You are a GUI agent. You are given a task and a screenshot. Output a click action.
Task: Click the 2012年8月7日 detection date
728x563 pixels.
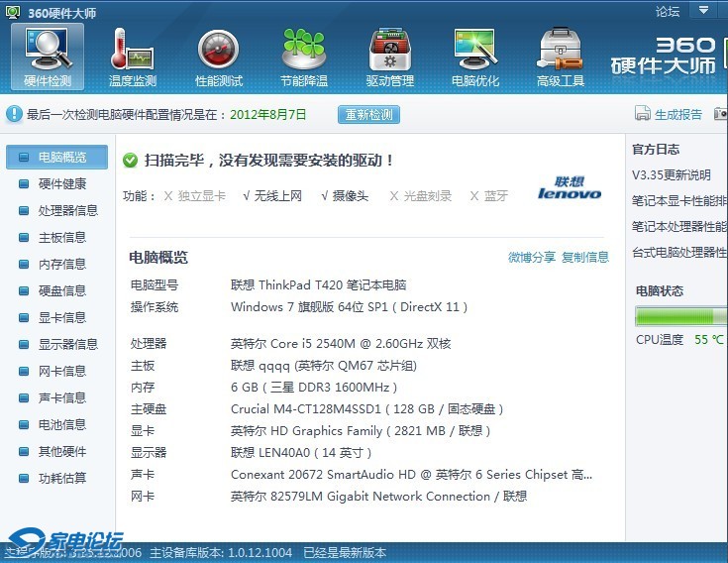coord(267,114)
